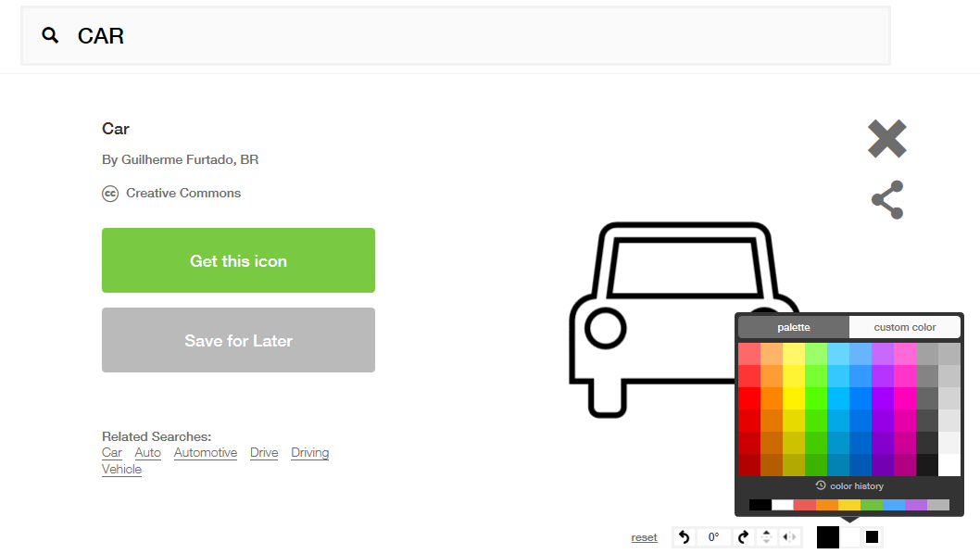Image resolution: width=980 pixels, height=554 pixels.
Task: Rotate the icon counter-clockwise
Action: coord(684,537)
